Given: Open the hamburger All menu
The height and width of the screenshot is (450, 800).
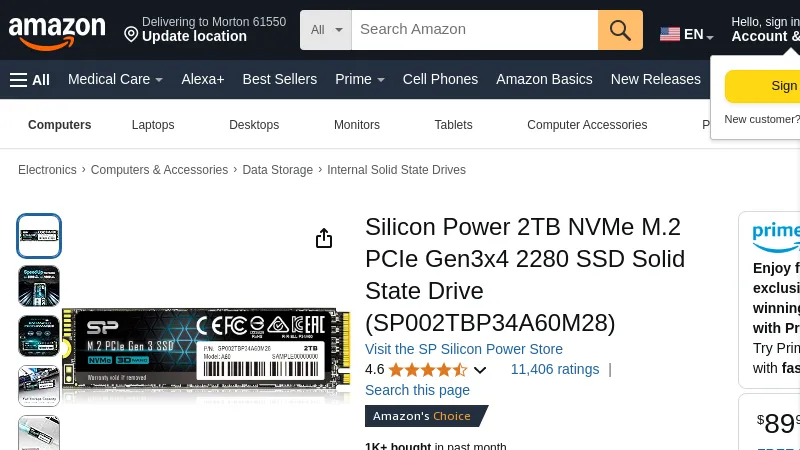Looking at the screenshot, I should point(30,80).
